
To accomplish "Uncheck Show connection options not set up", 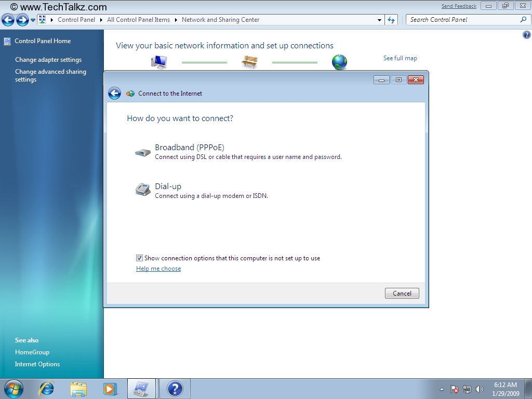I will tap(139, 258).
